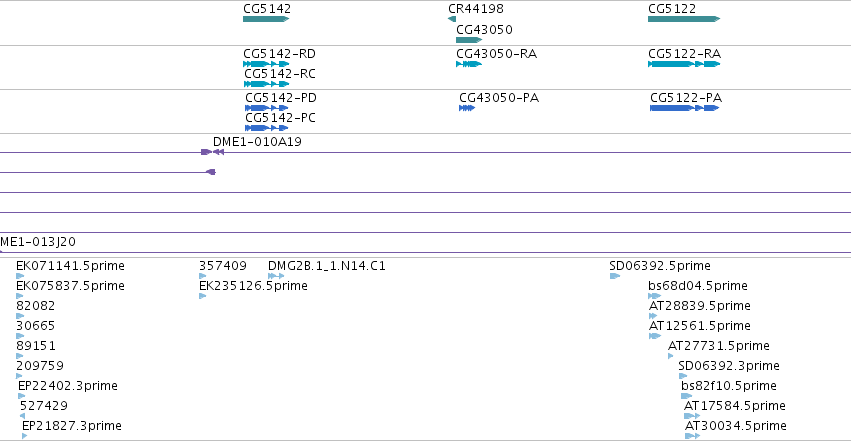Open the CG5122 gene label
The image size is (851, 441).
pyautogui.click(x=672, y=9)
